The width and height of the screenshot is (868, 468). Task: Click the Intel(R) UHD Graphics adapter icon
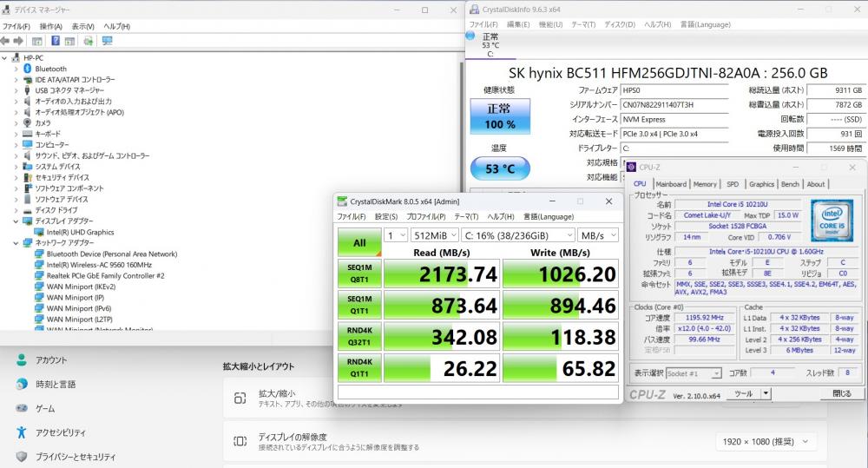click(39, 232)
